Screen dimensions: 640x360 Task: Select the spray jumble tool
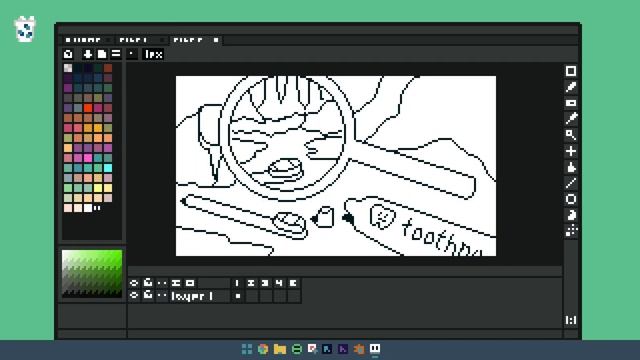coord(571,231)
